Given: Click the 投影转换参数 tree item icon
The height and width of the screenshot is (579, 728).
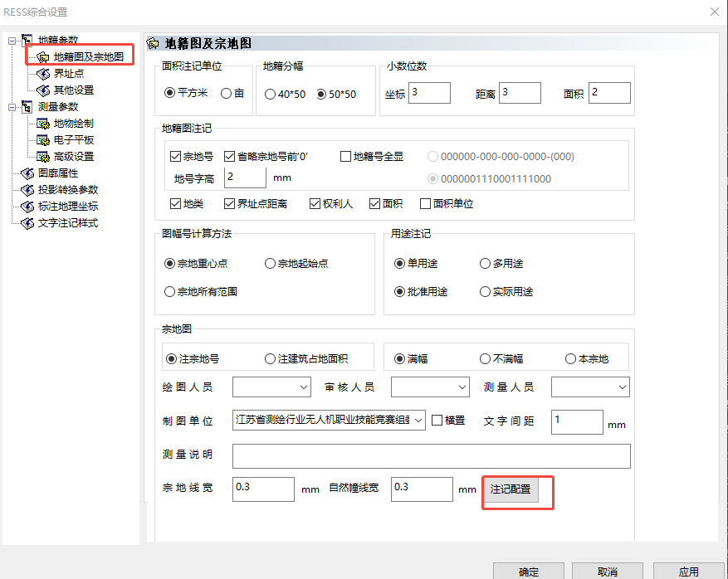Looking at the screenshot, I should click(27, 190).
